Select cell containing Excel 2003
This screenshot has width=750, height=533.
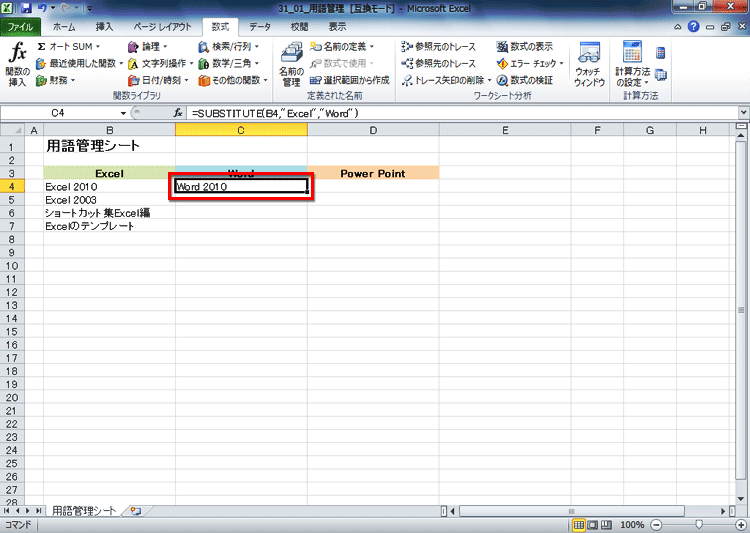pyautogui.click(x=110, y=200)
